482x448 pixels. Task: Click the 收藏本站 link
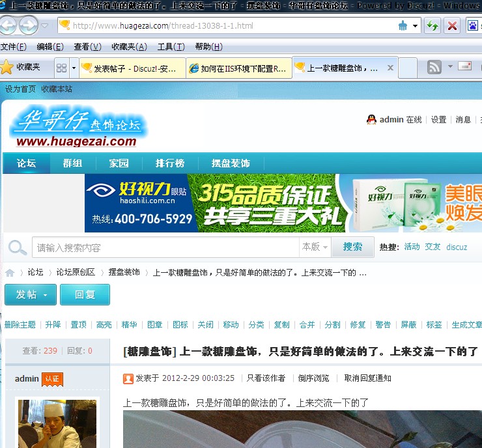tap(57, 89)
